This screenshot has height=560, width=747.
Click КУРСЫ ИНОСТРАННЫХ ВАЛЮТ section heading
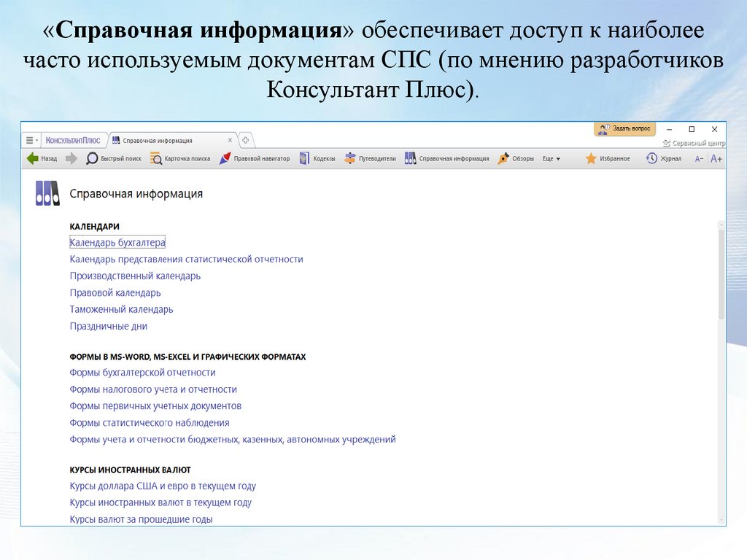[130, 470]
